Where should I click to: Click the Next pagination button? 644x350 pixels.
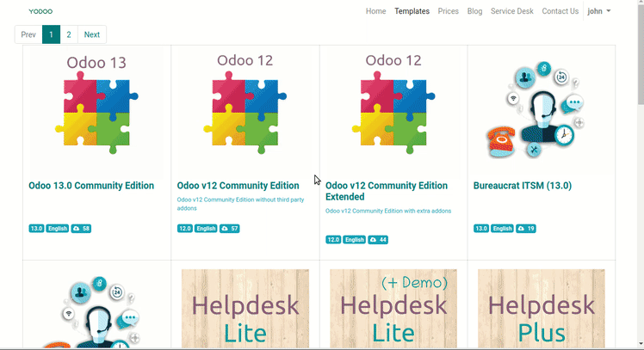tap(91, 34)
